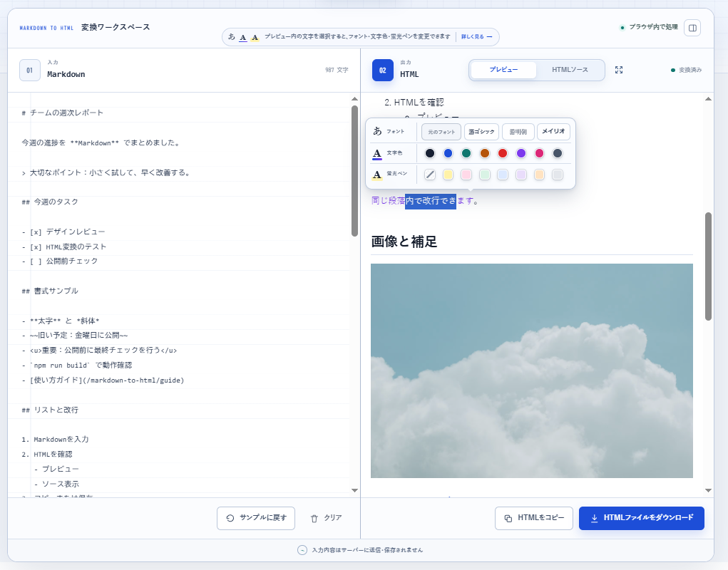The width and height of the screenshot is (728, 570).
Task: Switch to the プレビュー tab
Action: (503, 70)
